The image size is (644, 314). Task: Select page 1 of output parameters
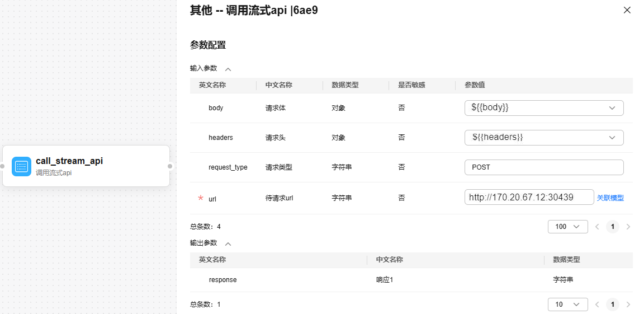613,304
